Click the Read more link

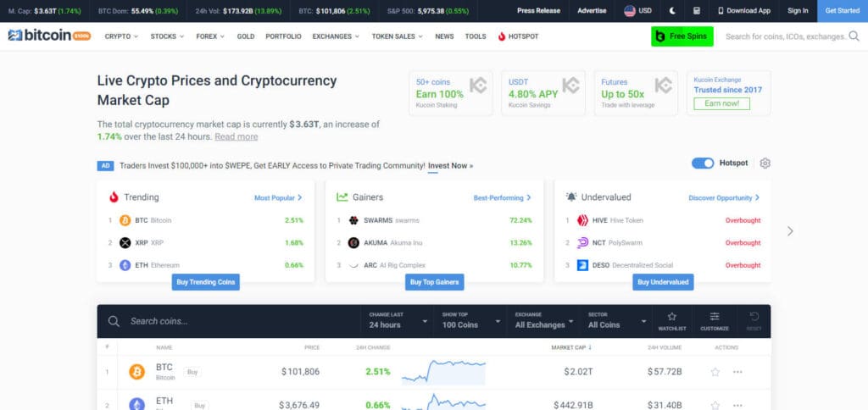tap(236, 136)
